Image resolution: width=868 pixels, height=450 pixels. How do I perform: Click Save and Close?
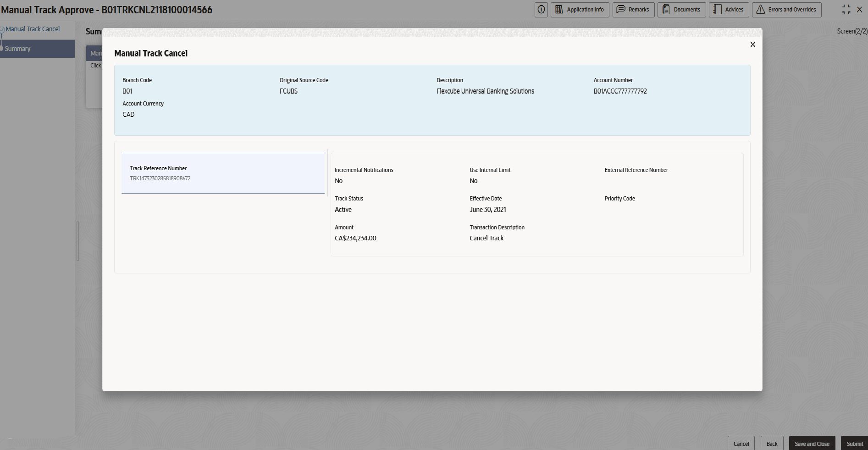pyautogui.click(x=812, y=444)
